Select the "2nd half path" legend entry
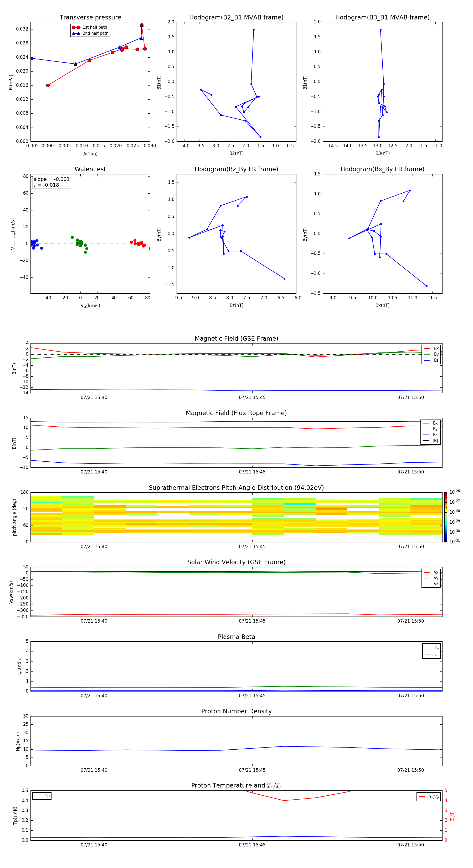The width and height of the screenshot is (473, 868). coord(90,33)
